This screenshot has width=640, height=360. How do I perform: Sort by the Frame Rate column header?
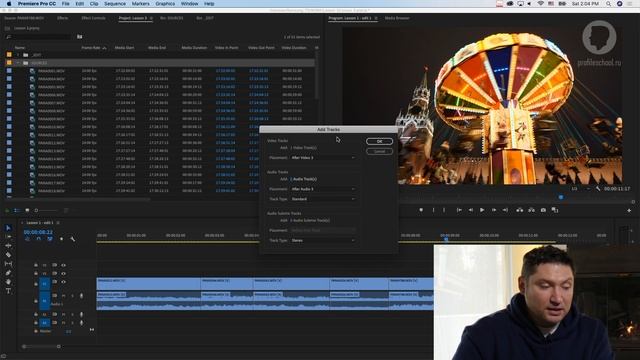coord(91,48)
